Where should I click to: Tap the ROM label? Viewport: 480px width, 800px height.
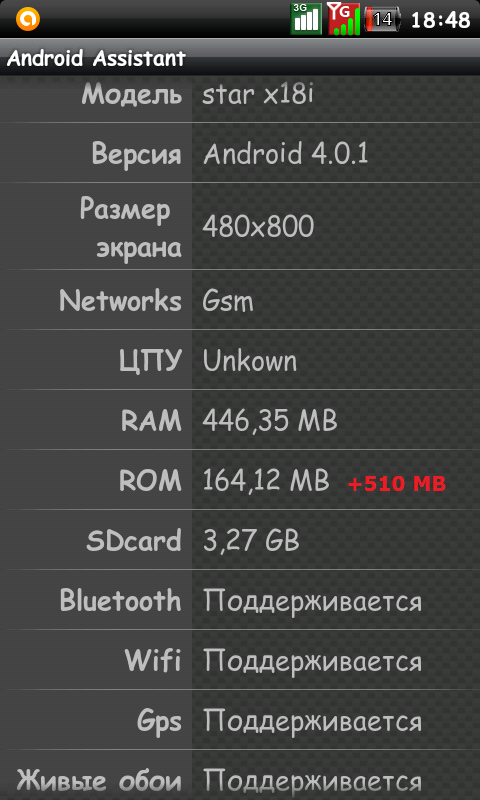coord(150,481)
